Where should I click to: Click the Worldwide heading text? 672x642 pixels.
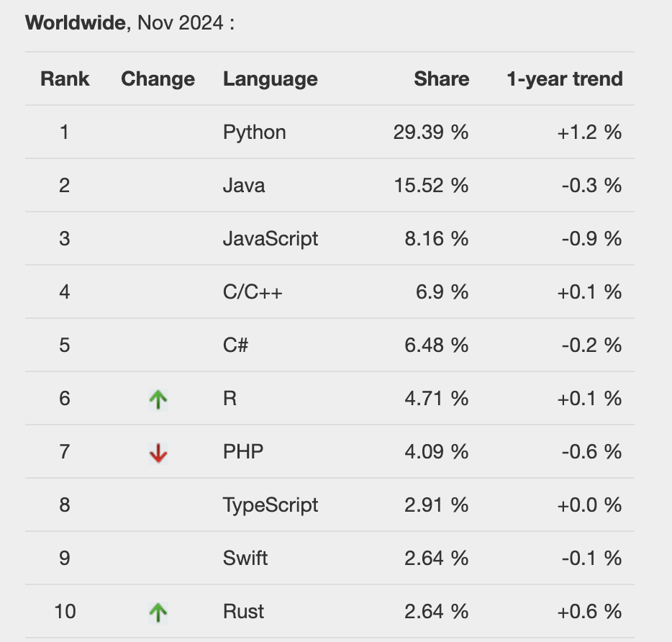[76, 23]
